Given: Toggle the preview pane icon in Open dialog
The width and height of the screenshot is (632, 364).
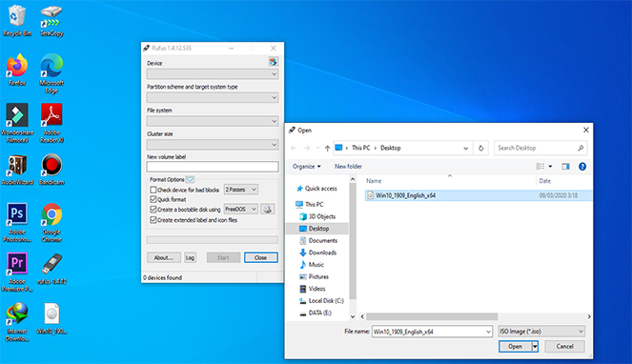Looking at the screenshot, I should 565,167.
